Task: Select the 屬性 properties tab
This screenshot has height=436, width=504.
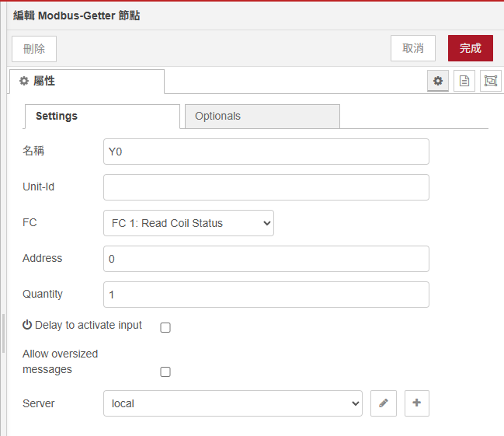Action: [87, 82]
